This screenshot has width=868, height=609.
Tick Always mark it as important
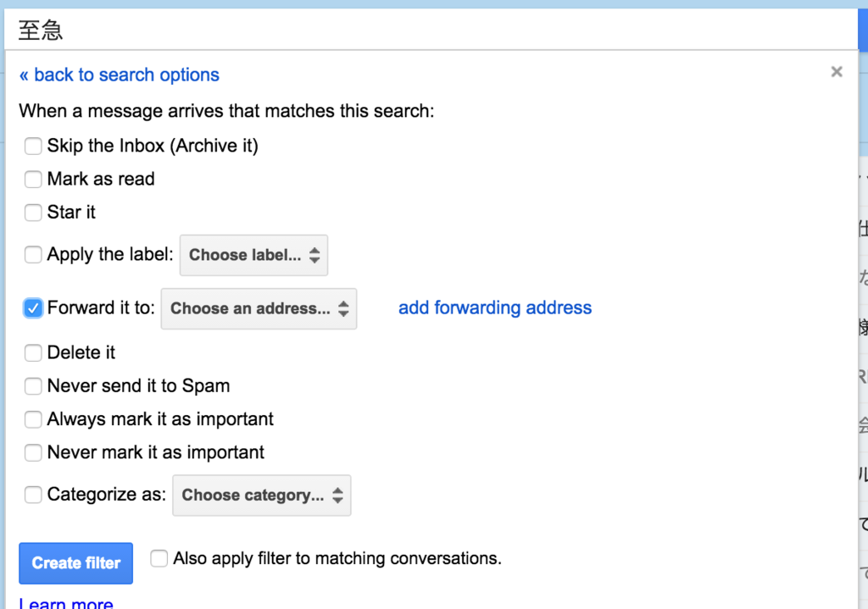[x=33, y=419]
